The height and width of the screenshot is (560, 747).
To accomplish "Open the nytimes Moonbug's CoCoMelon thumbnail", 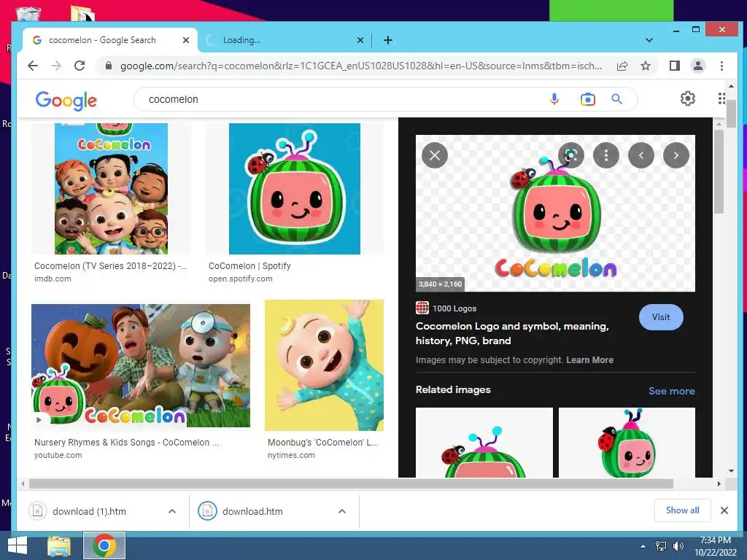I will [x=324, y=365].
